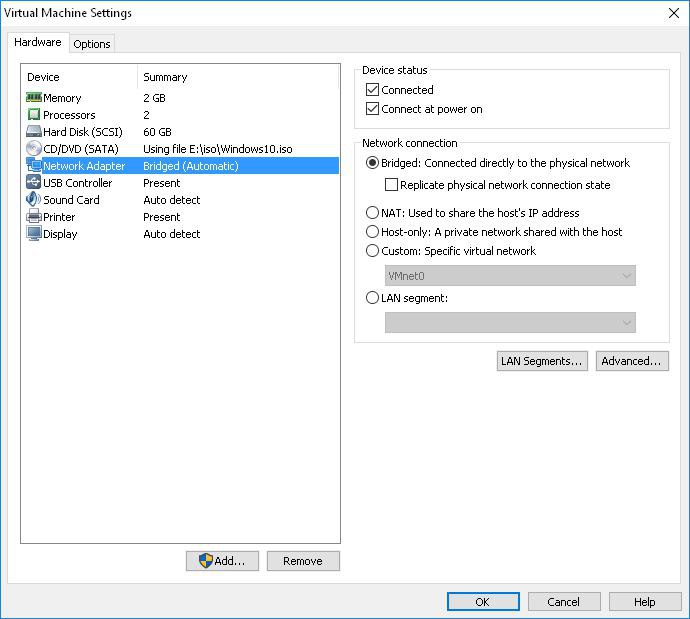Click the processors summary value 2

click(147, 115)
